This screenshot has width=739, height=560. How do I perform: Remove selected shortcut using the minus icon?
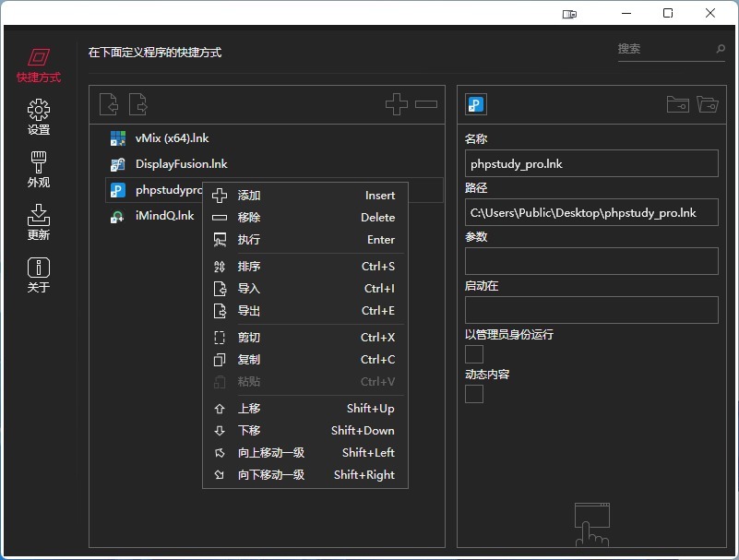pyautogui.click(x=426, y=104)
